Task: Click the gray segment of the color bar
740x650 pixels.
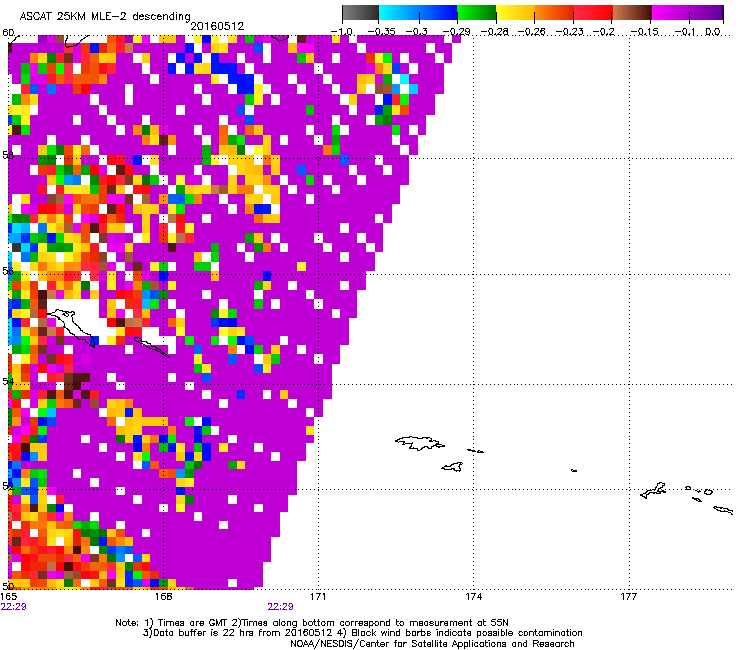Action: click(x=361, y=13)
